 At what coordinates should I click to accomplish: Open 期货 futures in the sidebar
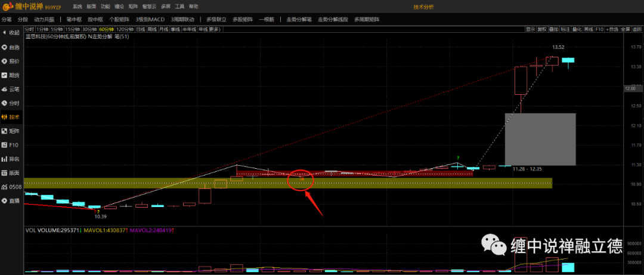[11, 75]
